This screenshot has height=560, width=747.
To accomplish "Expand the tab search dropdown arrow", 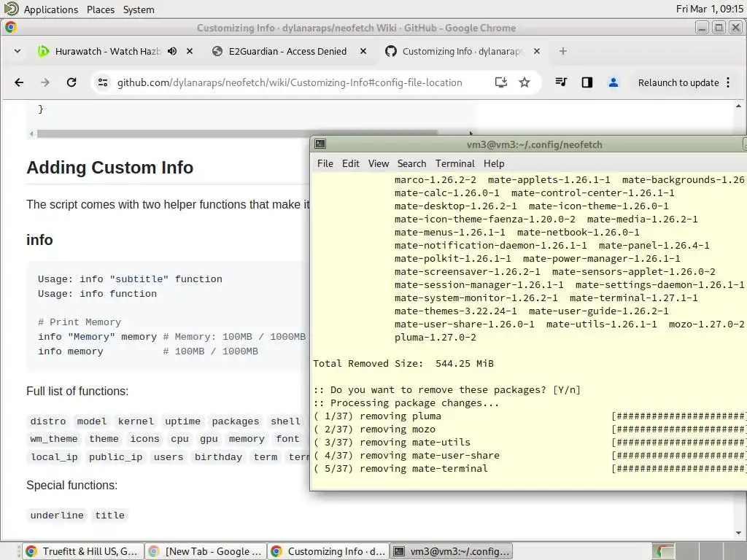I will click(18, 51).
